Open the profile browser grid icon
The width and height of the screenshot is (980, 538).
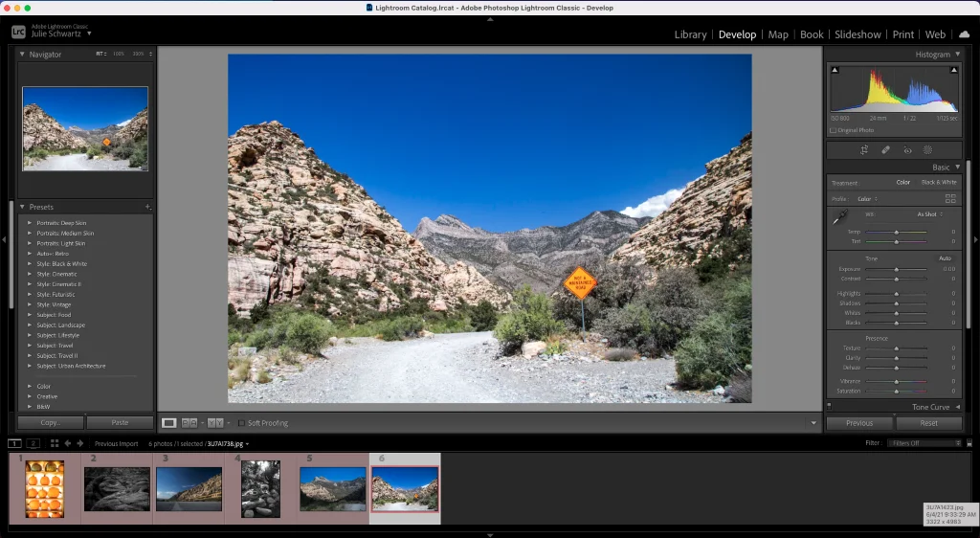tap(950, 199)
